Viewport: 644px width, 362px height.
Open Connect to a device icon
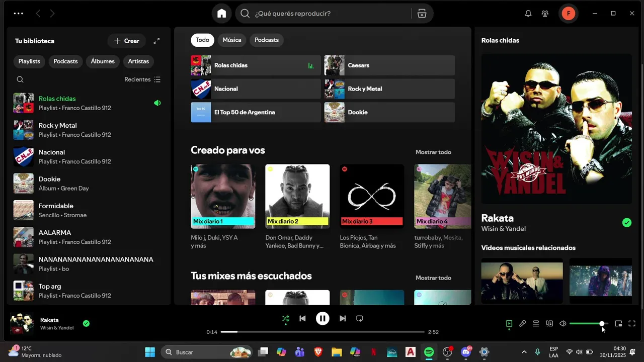pyautogui.click(x=549, y=324)
